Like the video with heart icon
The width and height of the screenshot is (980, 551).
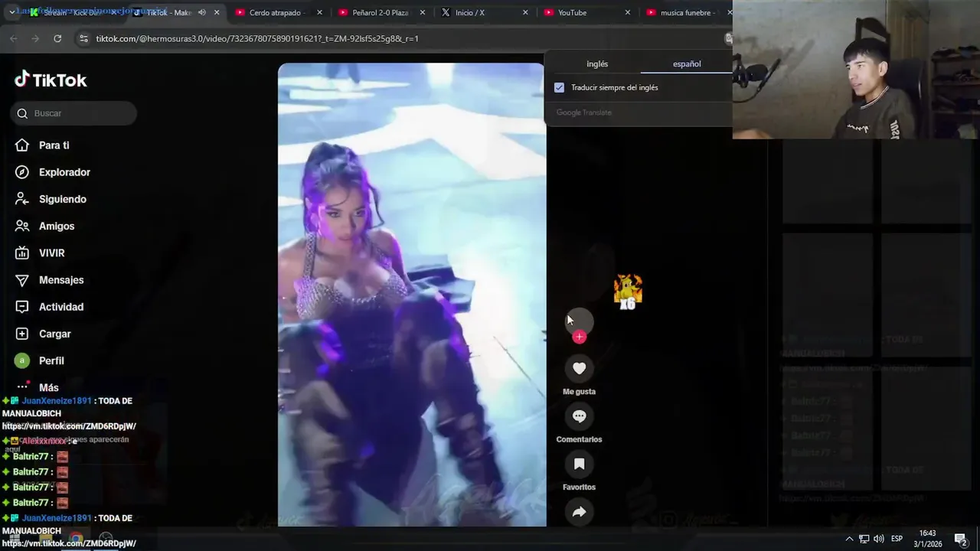579,369
